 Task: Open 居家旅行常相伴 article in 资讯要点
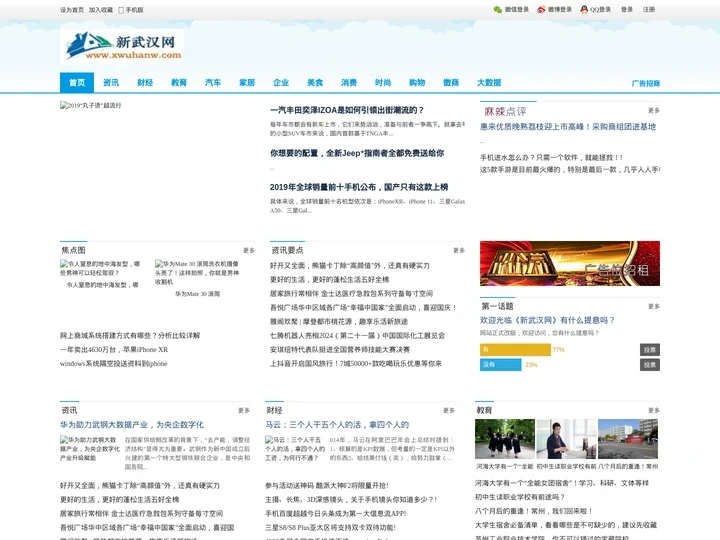(x=351, y=294)
